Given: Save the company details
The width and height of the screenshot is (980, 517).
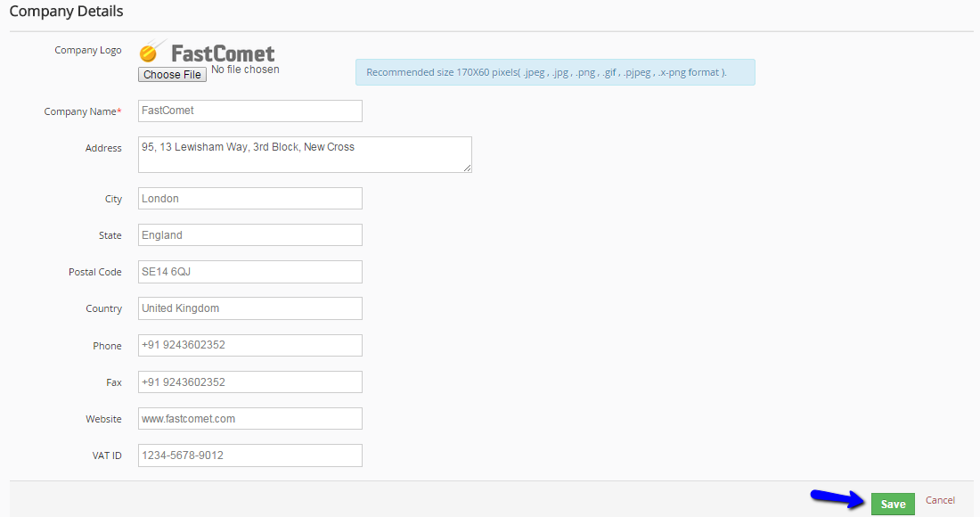Looking at the screenshot, I should click(893, 504).
